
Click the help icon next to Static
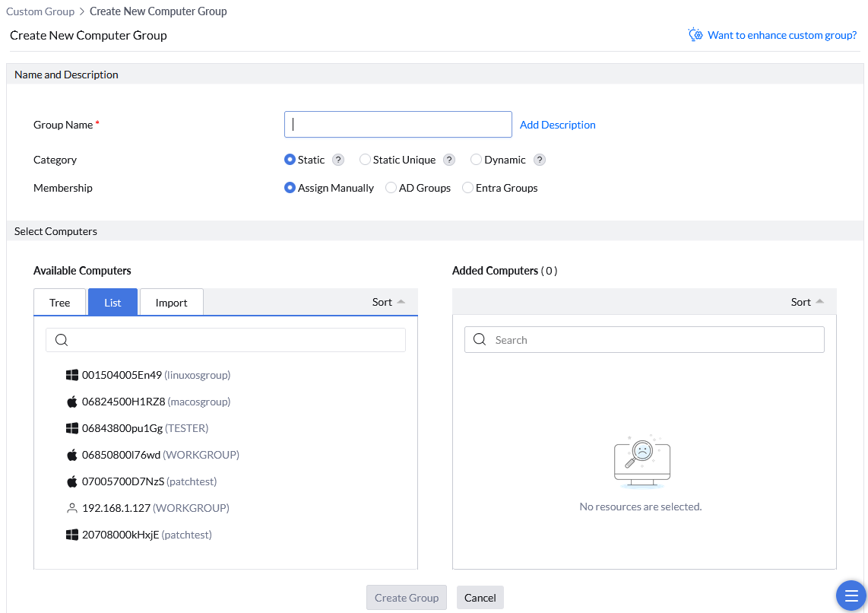pyautogui.click(x=338, y=160)
